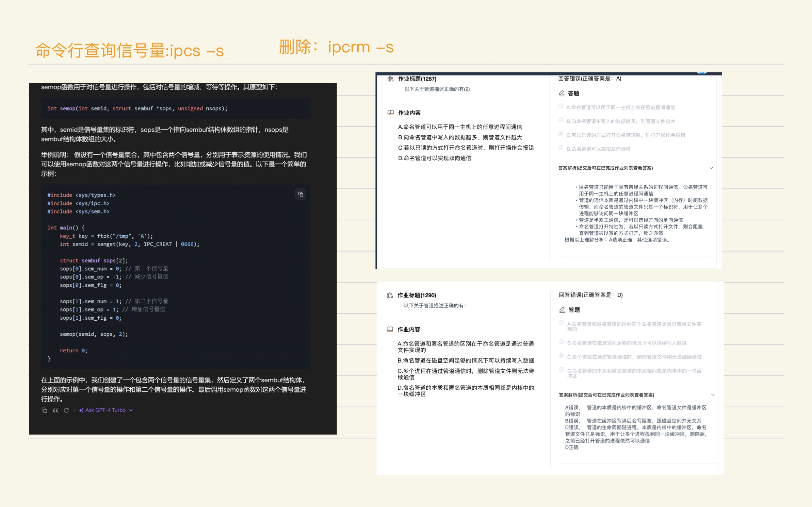Click the sparkle icon beside Ask GPT-4 Turbo

tap(81, 410)
